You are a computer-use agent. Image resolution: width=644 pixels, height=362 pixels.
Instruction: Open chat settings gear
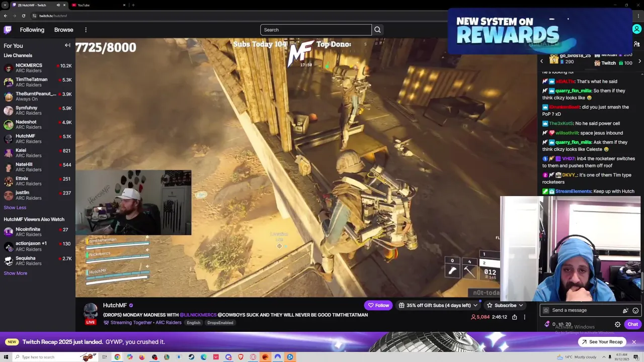[x=618, y=324]
